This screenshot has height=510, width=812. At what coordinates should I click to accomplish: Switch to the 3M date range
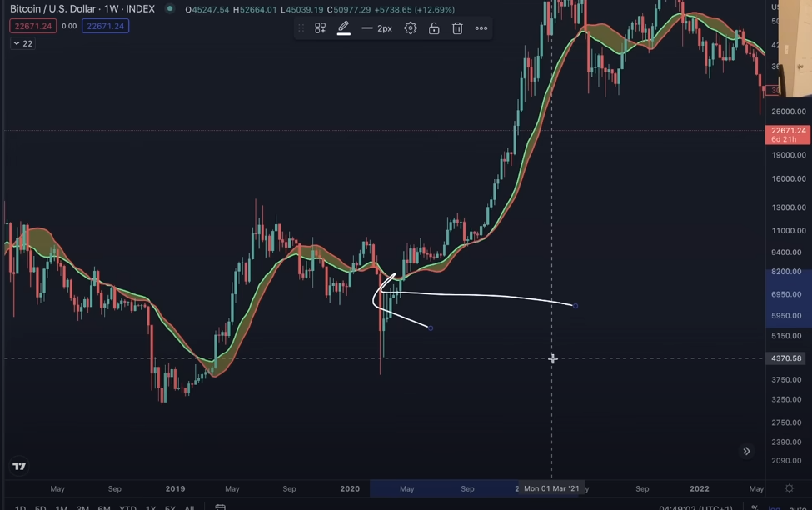pos(82,507)
